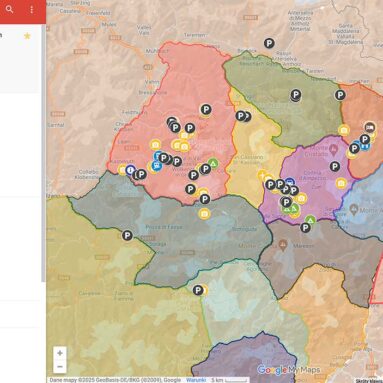Screen dimensions: 383x383
Task: Star this map with the yellow star
Action: (x=27, y=36)
